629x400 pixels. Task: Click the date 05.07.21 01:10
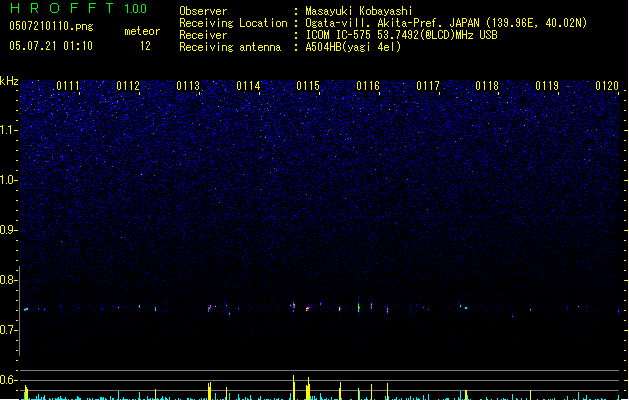(x=51, y=46)
